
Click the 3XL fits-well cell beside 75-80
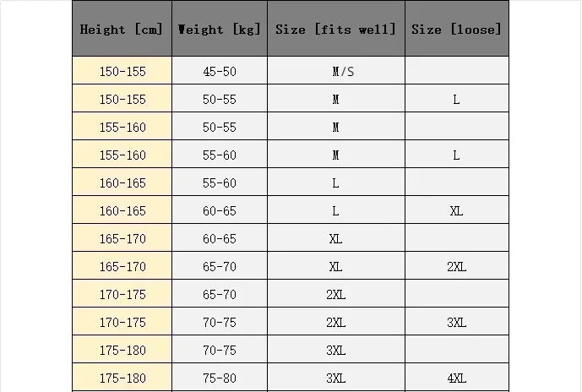tap(336, 378)
